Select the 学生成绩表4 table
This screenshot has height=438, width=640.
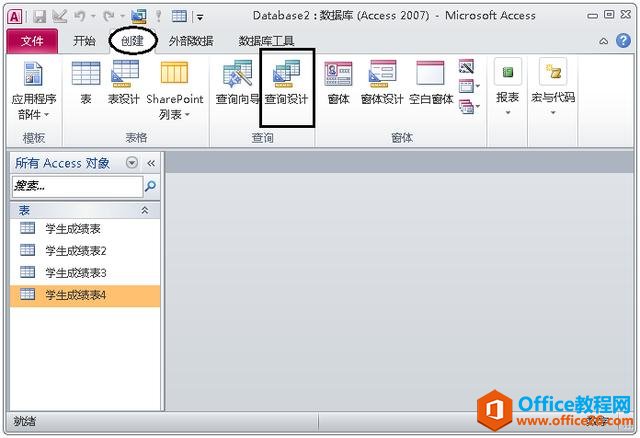pos(85,295)
